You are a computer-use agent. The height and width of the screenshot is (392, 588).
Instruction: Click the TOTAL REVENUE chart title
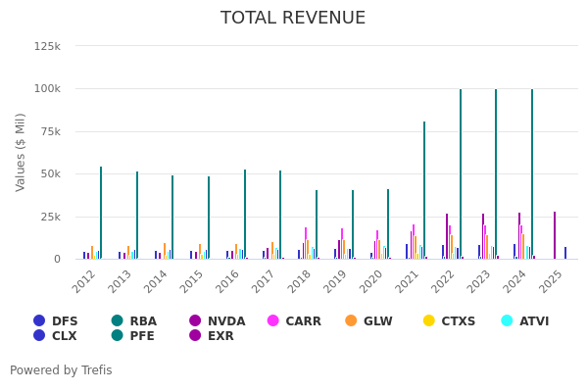click(293, 18)
